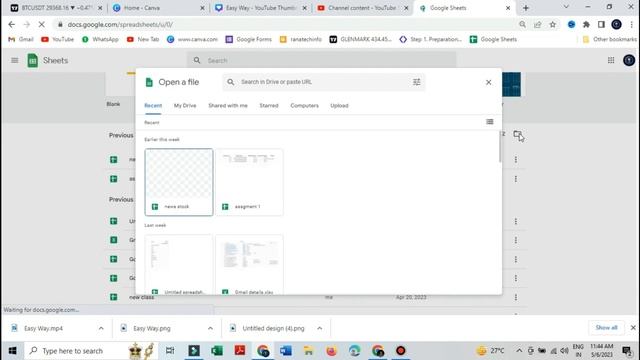Open the Google Forms bookmark
The height and width of the screenshot is (360, 640).
249,39
